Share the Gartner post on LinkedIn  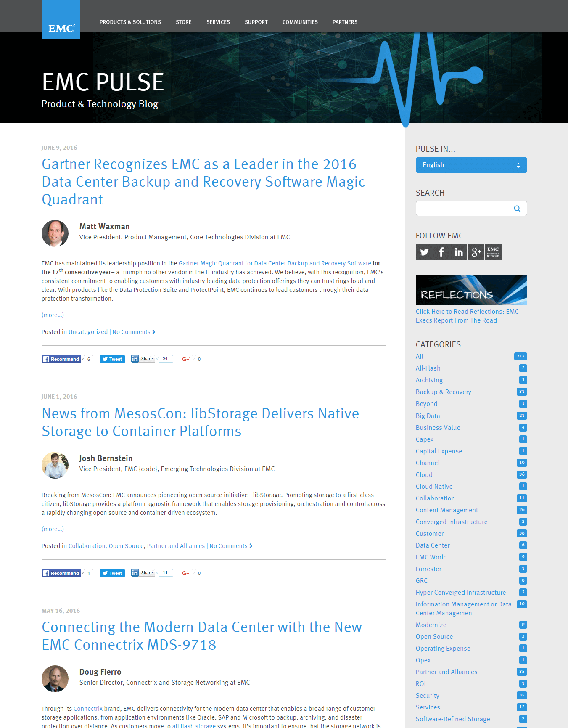point(143,359)
